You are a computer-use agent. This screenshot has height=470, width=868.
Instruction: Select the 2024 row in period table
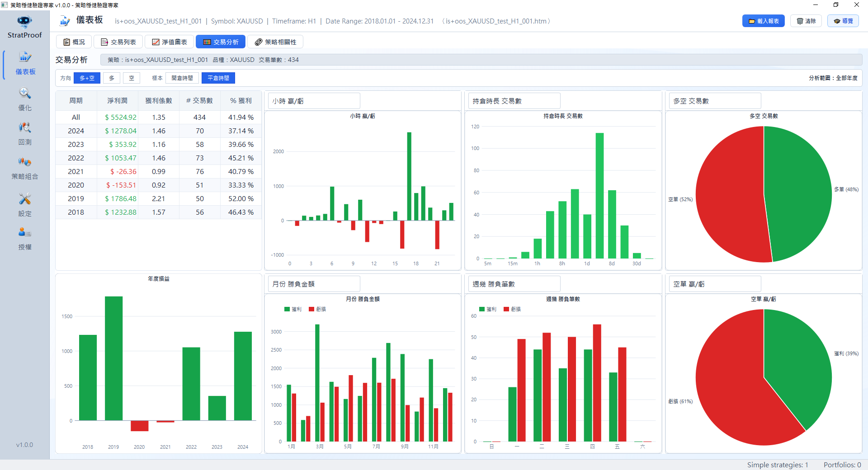(158, 131)
